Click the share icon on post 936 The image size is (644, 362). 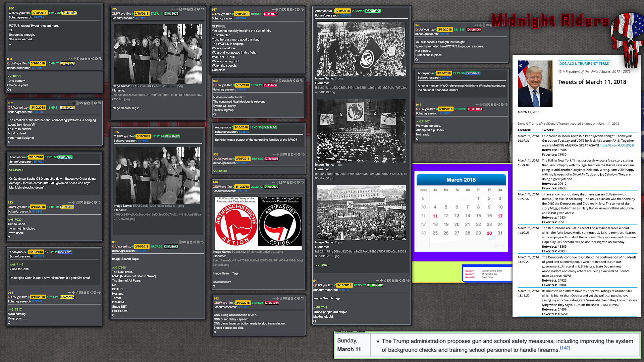click(x=195, y=242)
